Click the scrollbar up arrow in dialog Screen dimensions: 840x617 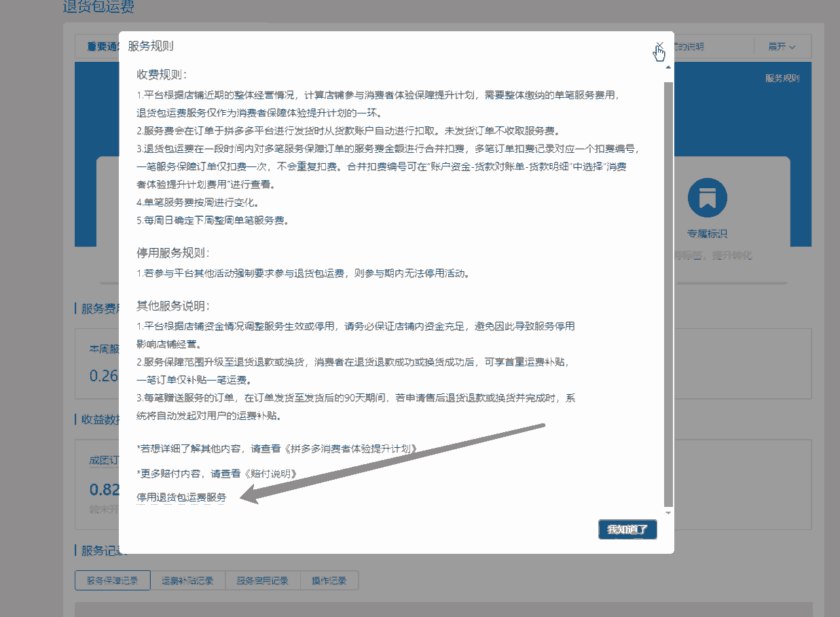[x=668, y=67]
